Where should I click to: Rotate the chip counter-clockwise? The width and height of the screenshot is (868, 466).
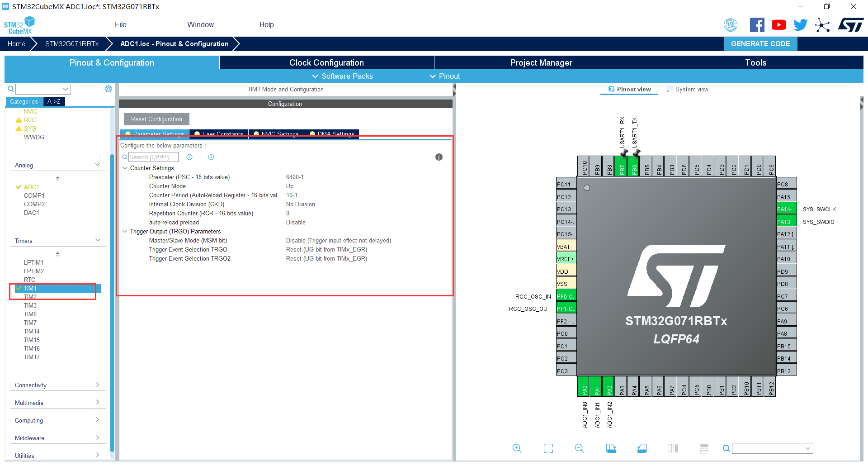[x=642, y=448]
